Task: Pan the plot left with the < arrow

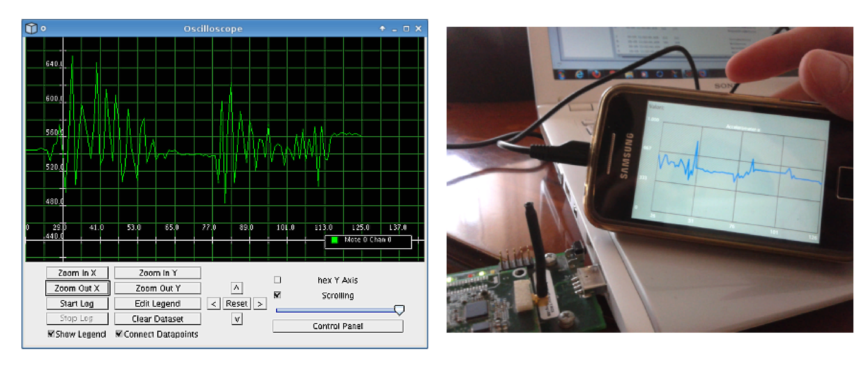Action: (x=214, y=304)
